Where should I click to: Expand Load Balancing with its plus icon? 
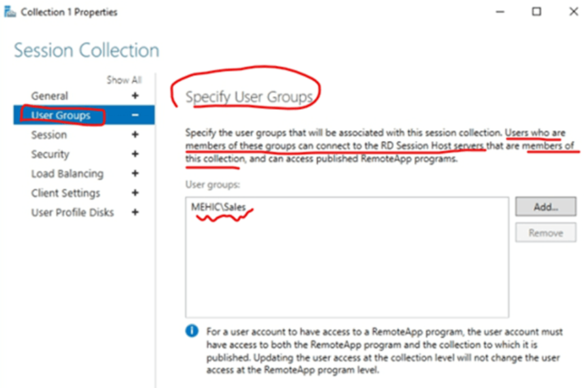click(136, 173)
